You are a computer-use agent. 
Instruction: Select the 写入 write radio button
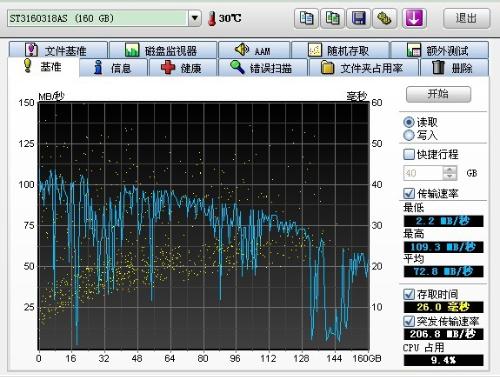[409, 135]
